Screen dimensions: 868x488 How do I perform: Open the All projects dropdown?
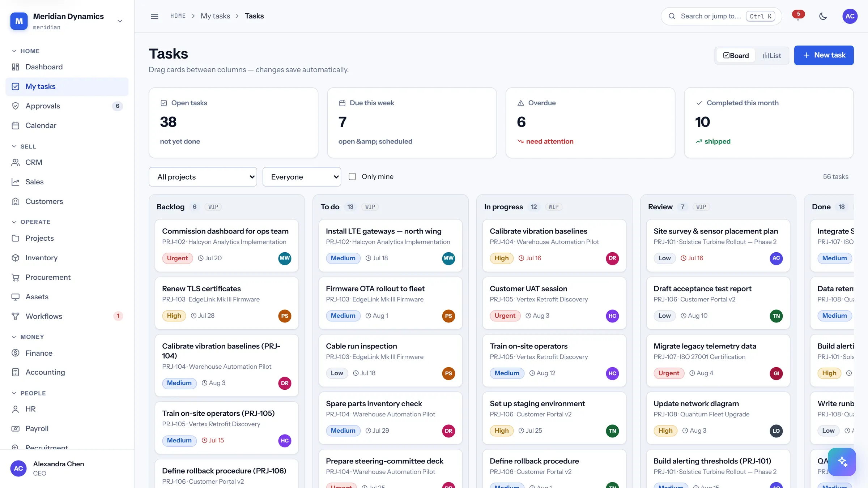click(203, 177)
